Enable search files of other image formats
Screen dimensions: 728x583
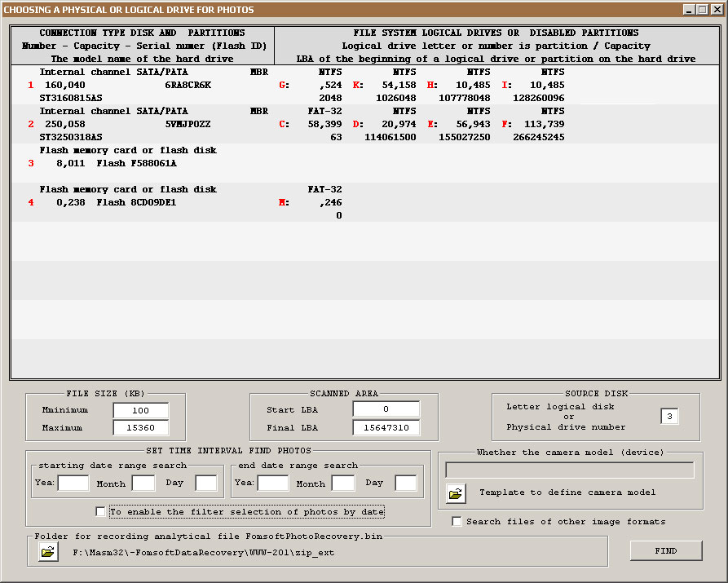(457, 521)
